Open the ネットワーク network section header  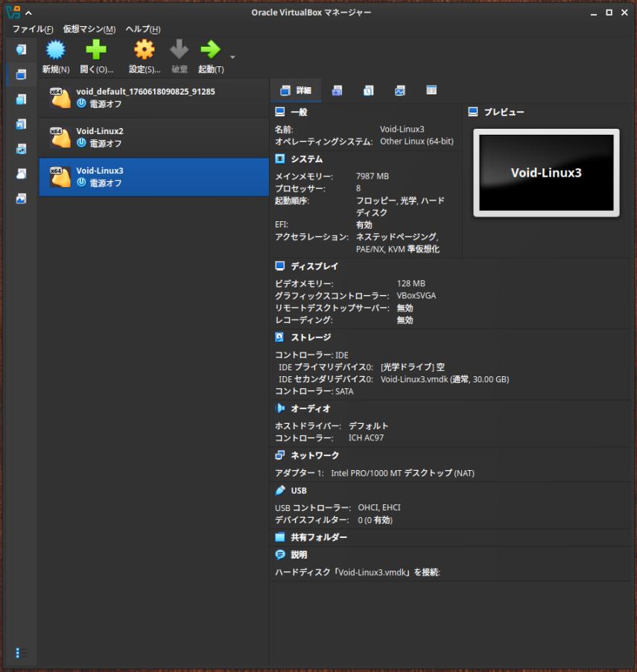(x=315, y=455)
